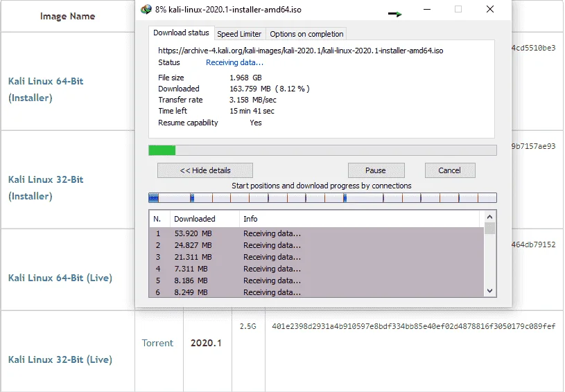
Task: Click the connections segment progress bar
Action: coord(322,197)
